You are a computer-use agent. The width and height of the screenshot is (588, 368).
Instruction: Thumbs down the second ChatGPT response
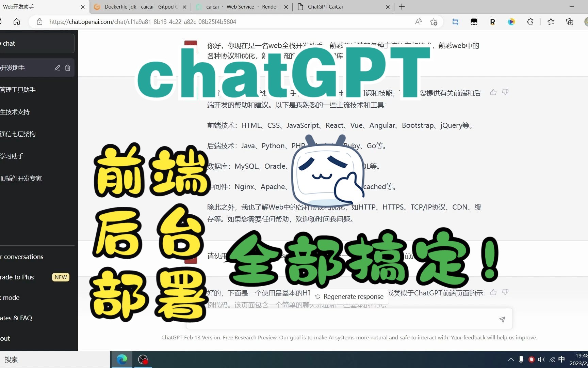point(505,292)
